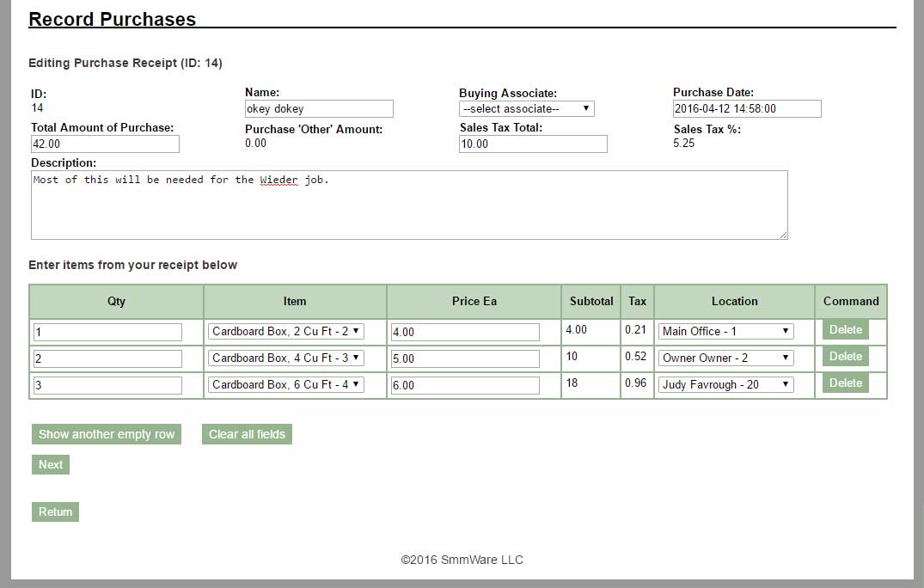924x588 pixels.
Task: Click the Price Ea column header
Action: 474,301
